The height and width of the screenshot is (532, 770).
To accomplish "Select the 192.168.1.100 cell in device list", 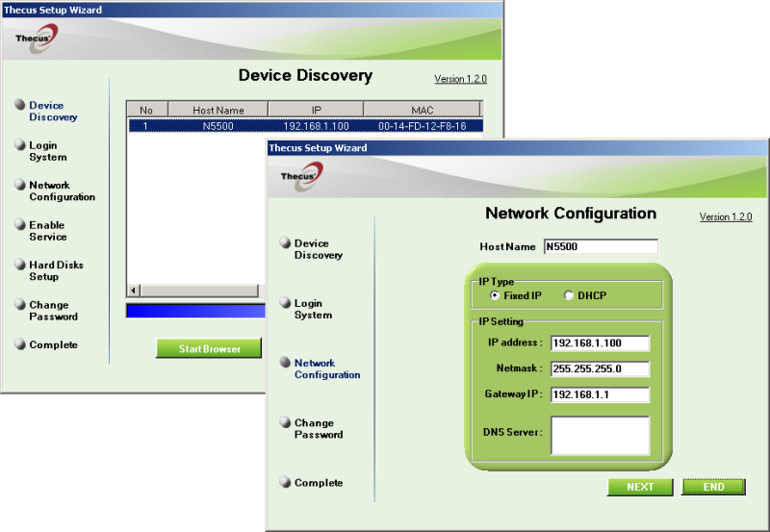I will (x=316, y=126).
